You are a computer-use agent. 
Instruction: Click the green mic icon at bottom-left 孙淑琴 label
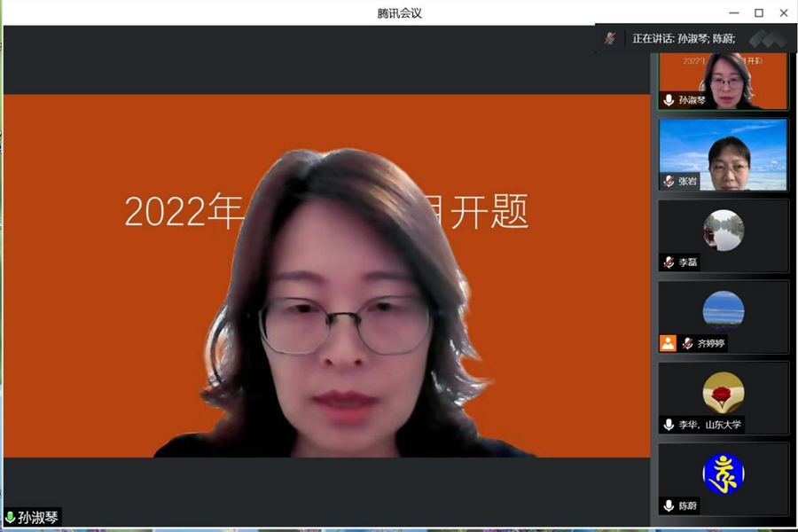(10, 517)
